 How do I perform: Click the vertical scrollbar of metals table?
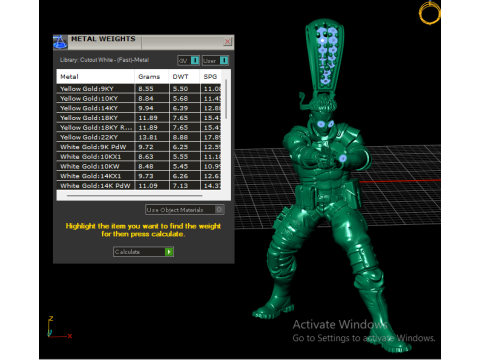pyautogui.click(x=226, y=99)
